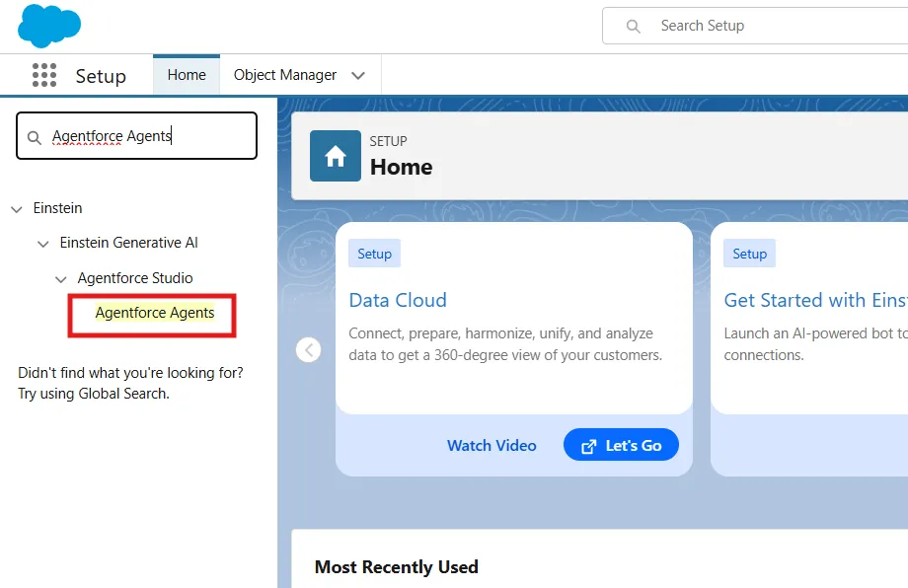Switch to the Home tab
The image size is (908, 588).
tap(187, 75)
